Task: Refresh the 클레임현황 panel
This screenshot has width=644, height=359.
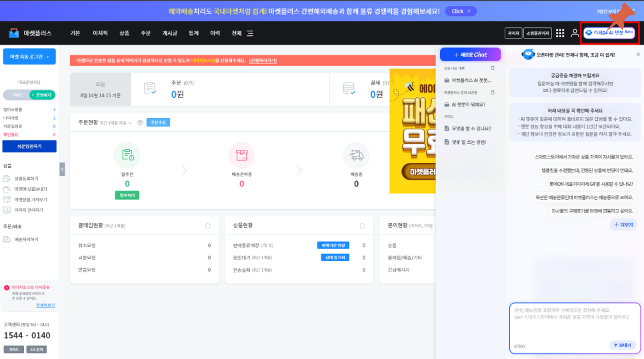Action: click(x=208, y=226)
